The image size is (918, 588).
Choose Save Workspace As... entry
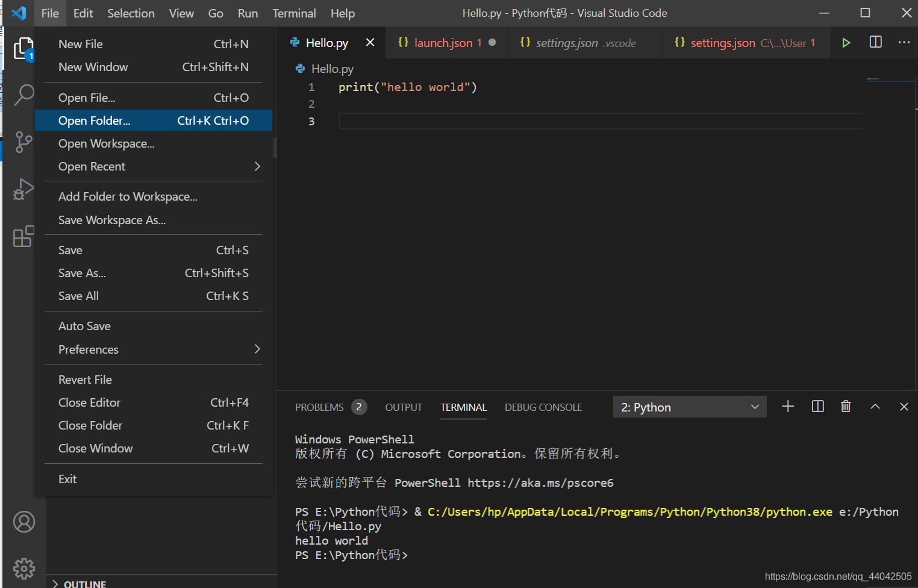click(154, 220)
